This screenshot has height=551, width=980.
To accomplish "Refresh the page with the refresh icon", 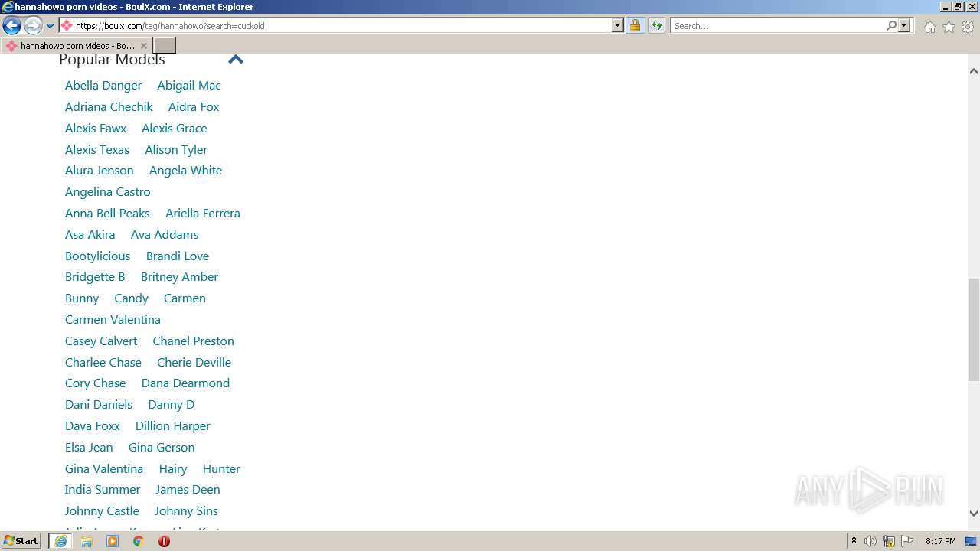I will tap(657, 25).
